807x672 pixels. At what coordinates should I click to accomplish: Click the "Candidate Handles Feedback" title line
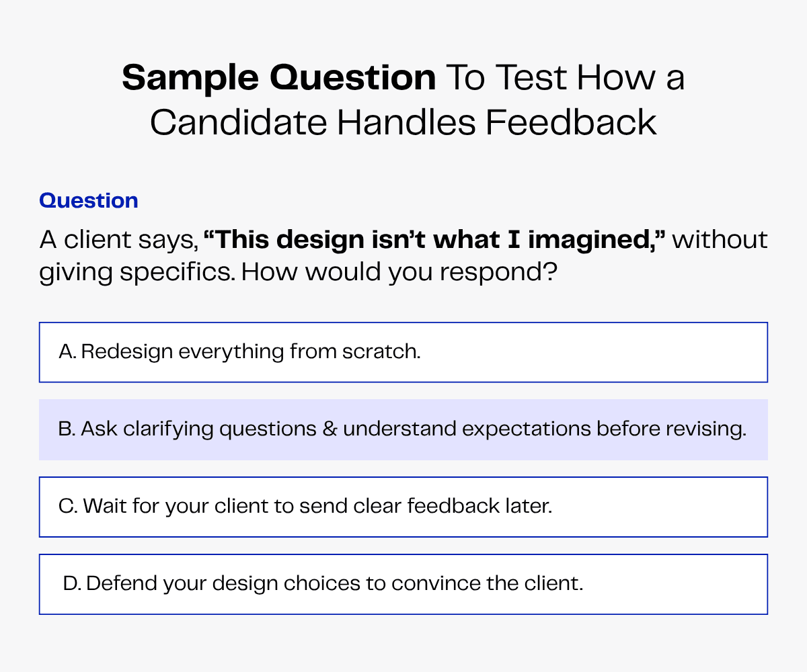coord(403,123)
